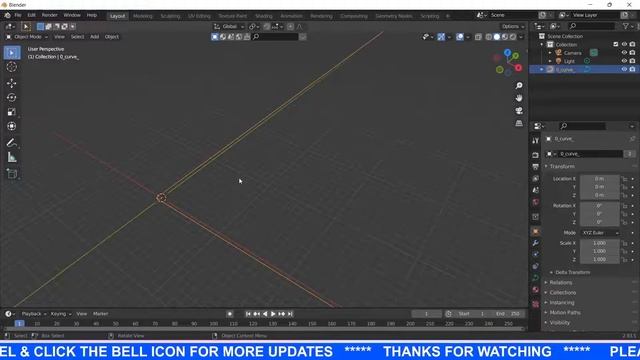Select the Scale tool
The width and height of the screenshot is (640, 360).
point(12,112)
